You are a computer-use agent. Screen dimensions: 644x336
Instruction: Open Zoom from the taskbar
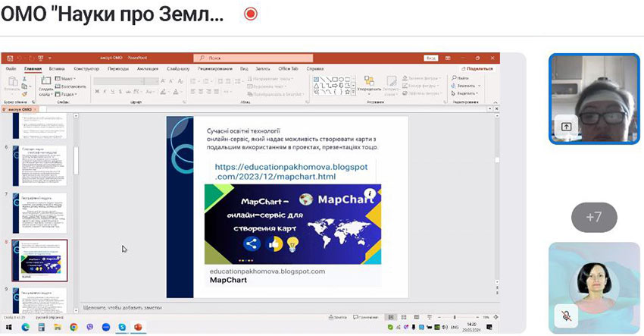[x=106, y=328]
